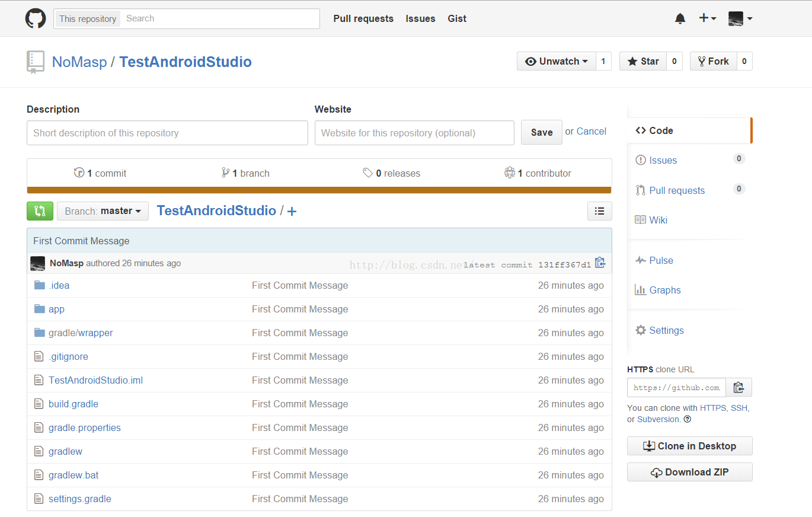Open the gradle/wrapper folder
The height and width of the screenshot is (517, 812).
pos(81,333)
